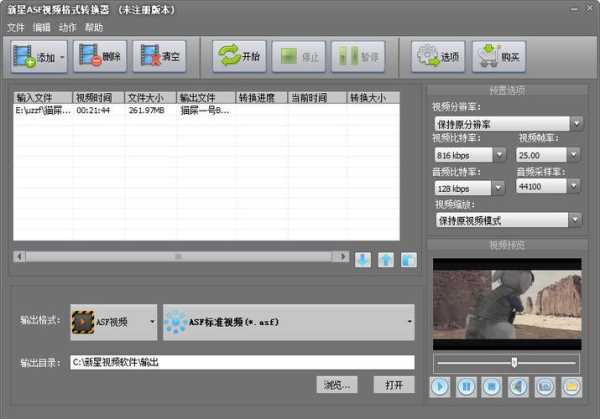Expand the 816 kbps video bitrate dropdown

coord(499,155)
